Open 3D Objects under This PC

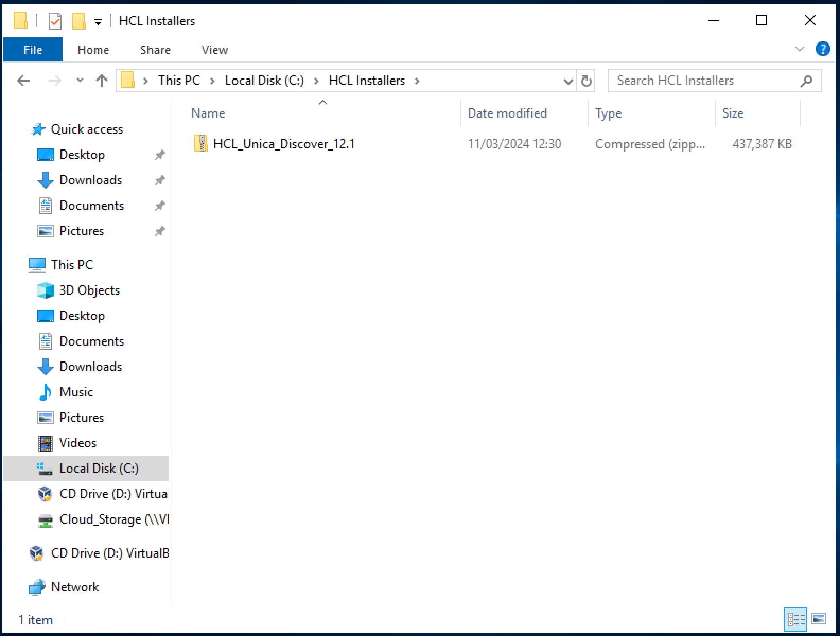pos(90,290)
